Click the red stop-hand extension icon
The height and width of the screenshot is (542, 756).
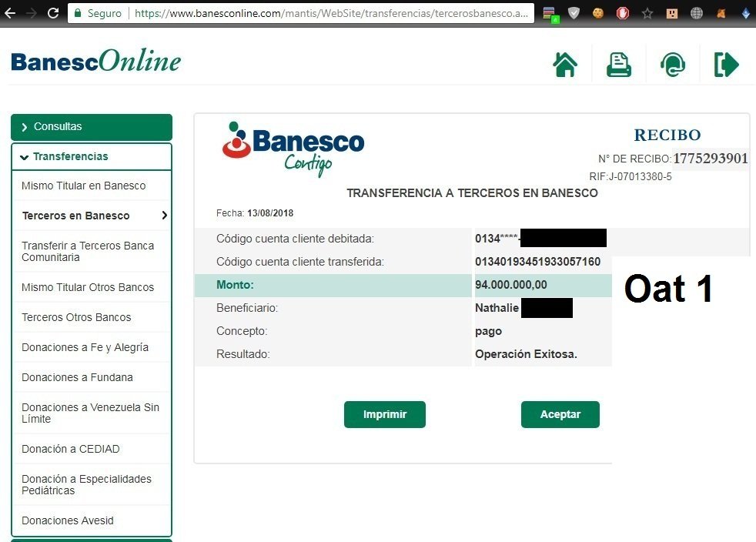point(623,14)
